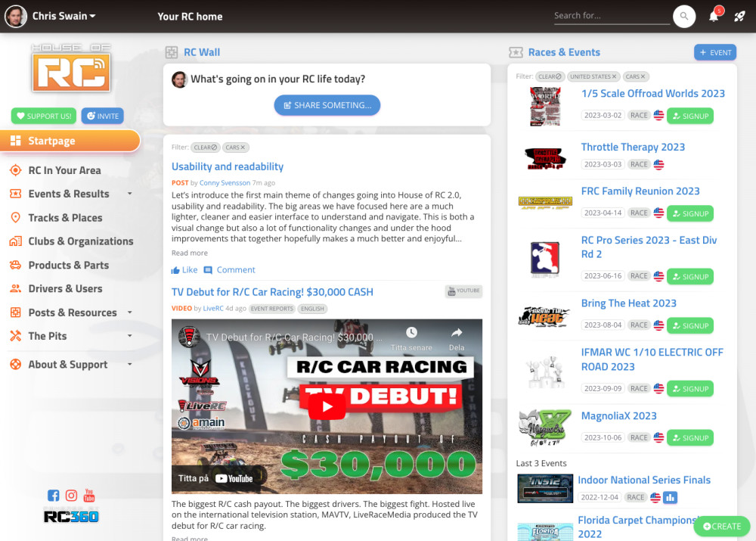Viewport: 756px width, 541px height.
Task: Open the notifications bell
Action: point(714,17)
